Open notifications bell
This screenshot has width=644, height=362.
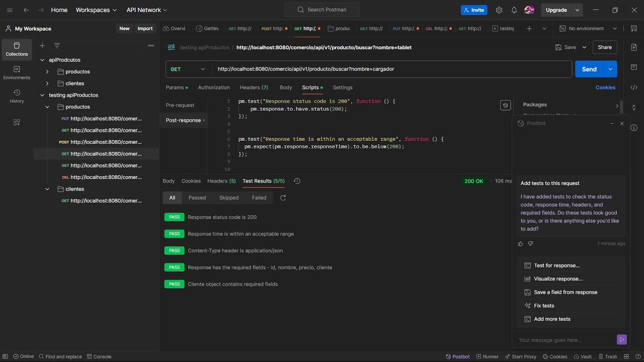click(514, 10)
